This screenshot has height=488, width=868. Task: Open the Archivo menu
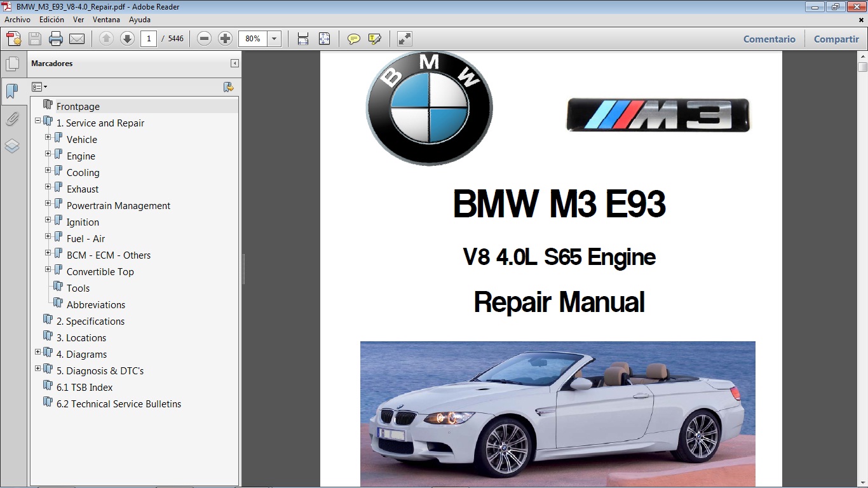[x=17, y=19]
